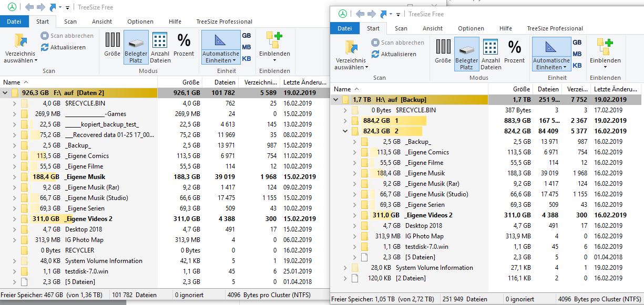Click [2 Dateien] file icon in right window
The height and width of the screenshot is (305, 644).
click(355, 278)
